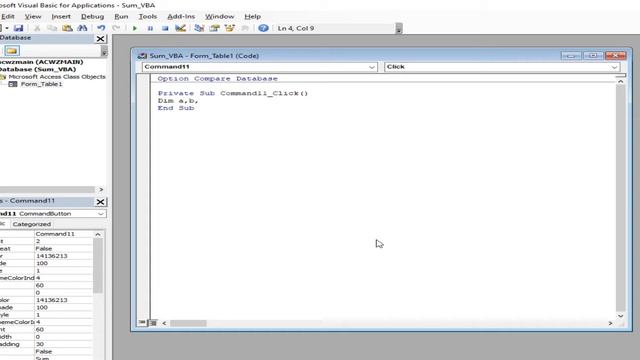Screen dimensions: 640x360
Task: Open Help with the blue question icon
Action: (x=263, y=28)
